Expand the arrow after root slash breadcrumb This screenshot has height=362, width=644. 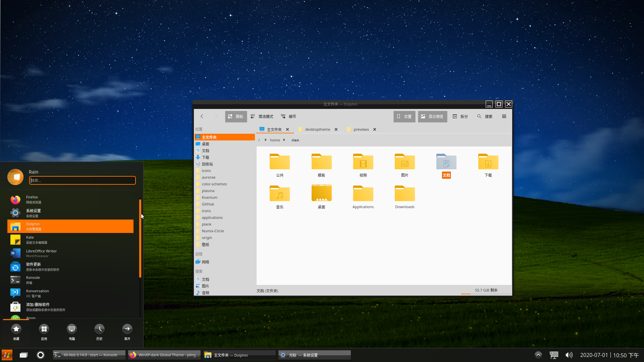265,140
